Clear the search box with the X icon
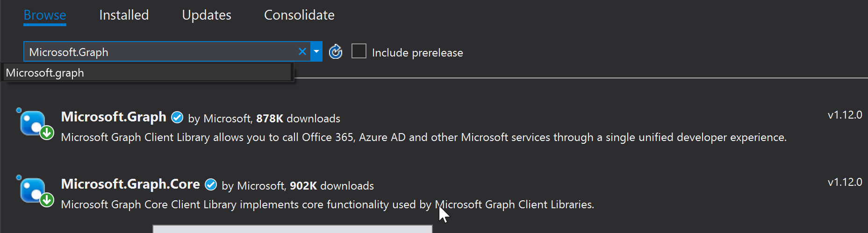 (x=302, y=52)
